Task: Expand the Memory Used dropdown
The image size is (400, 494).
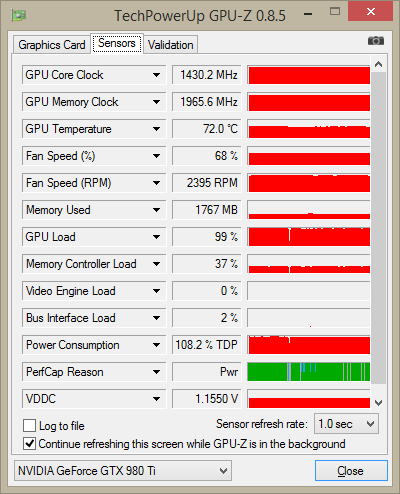Action: [x=94, y=210]
